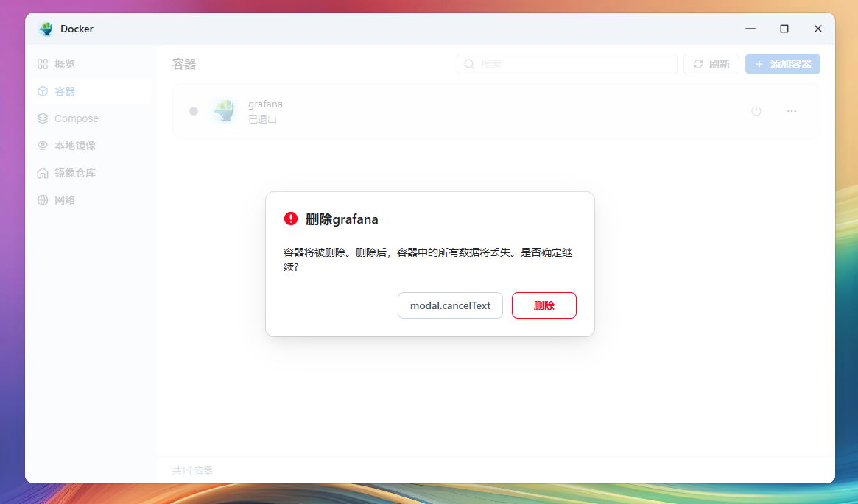The width and height of the screenshot is (858, 504).
Task: Click the grafana container name label
Action: tap(265, 104)
